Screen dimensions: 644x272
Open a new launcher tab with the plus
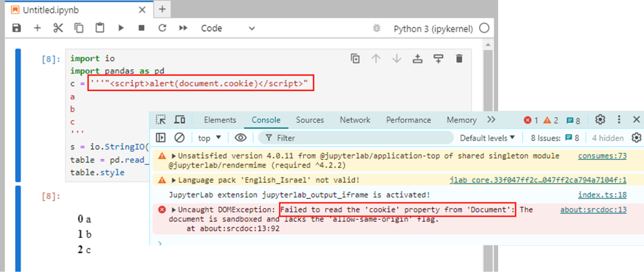pos(162,9)
